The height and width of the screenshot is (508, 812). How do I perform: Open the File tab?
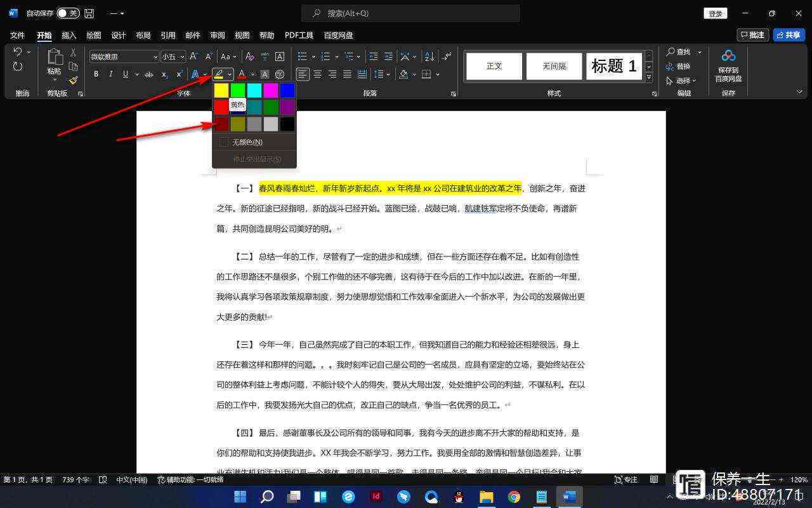click(17, 36)
